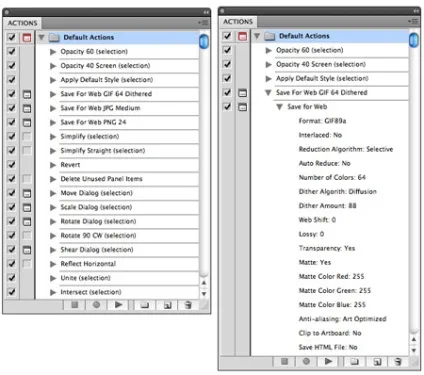Image resolution: width=424 pixels, height=375 pixels.
Task: Stop playing in right Actions panel
Action: click(284, 361)
